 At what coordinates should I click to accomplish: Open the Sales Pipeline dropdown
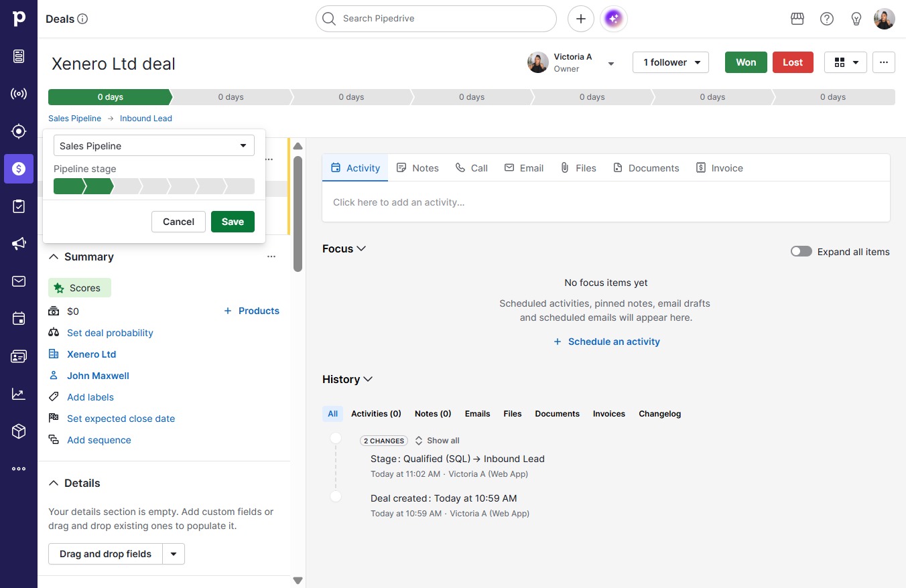tap(154, 145)
